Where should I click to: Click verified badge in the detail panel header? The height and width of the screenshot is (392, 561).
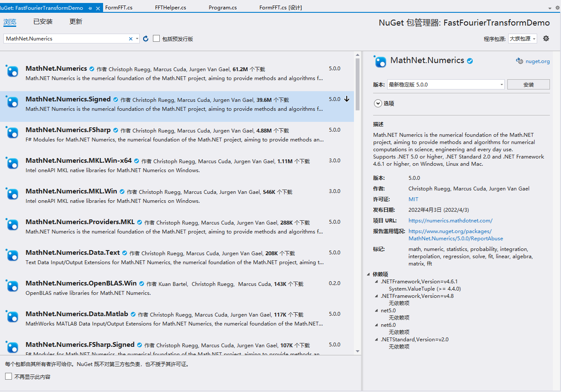pos(470,61)
